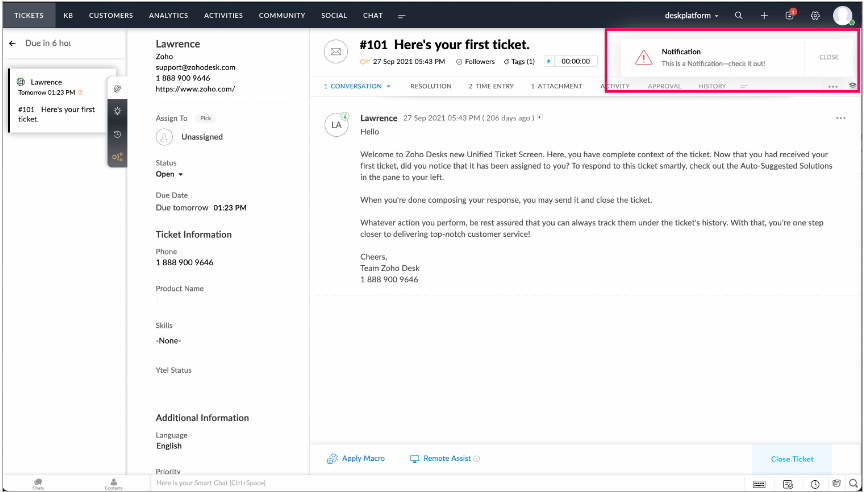The image size is (864, 492).
Task: Open the 2 Time Entry tab
Action: pos(491,86)
